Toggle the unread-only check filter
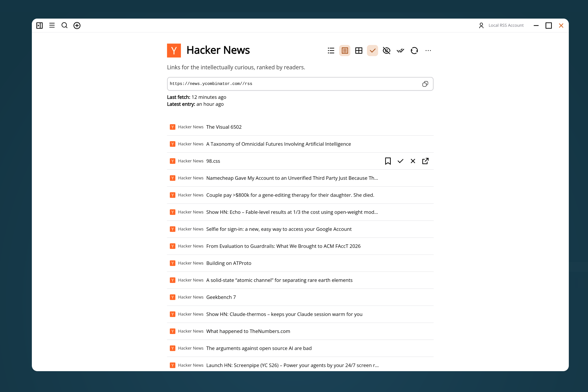 (x=373, y=51)
